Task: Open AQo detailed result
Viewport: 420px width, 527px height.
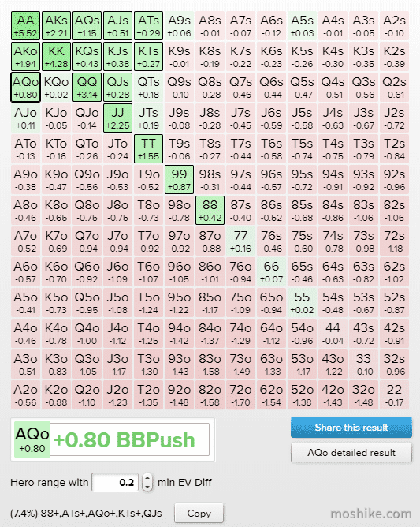Action: click(351, 452)
